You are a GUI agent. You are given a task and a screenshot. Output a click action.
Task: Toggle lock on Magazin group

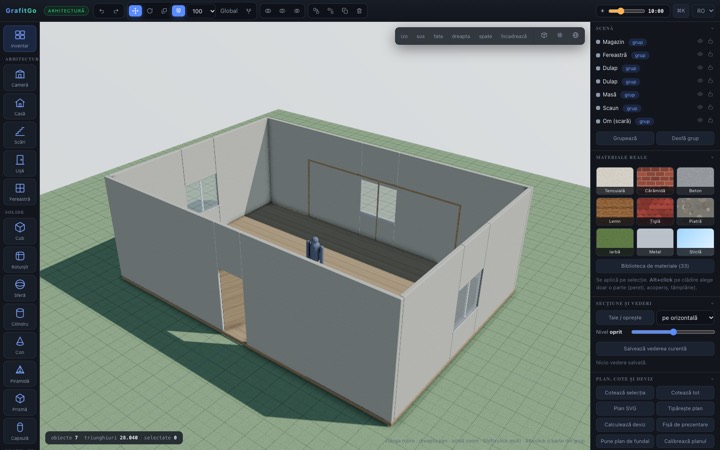(710, 41)
